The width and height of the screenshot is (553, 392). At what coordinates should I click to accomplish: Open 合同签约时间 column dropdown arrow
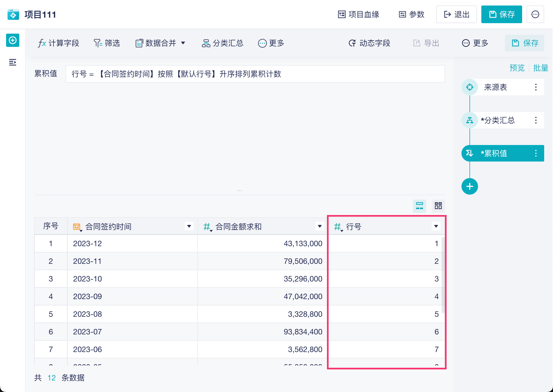pos(189,226)
